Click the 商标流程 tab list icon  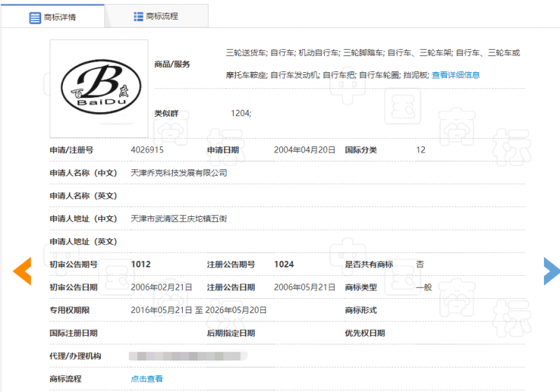click(138, 16)
